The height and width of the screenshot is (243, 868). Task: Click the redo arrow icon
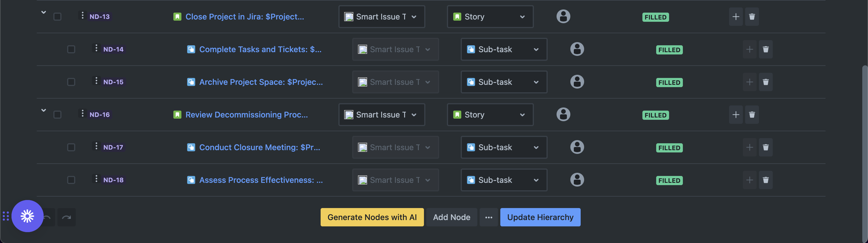click(66, 217)
